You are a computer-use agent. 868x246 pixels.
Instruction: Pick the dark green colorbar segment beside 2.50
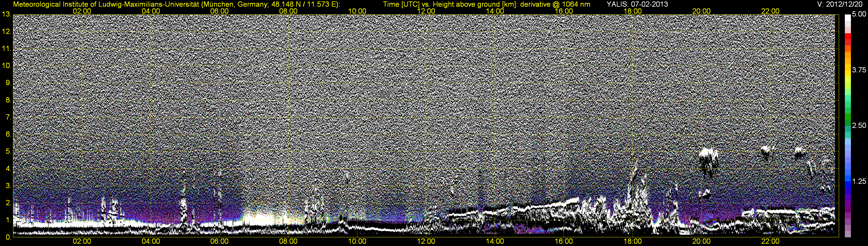pos(848,123)
